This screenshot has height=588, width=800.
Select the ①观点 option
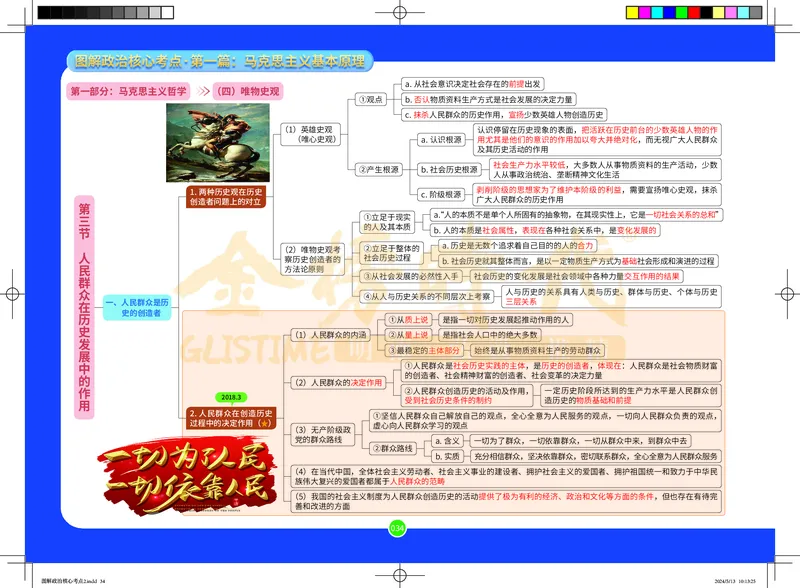370,101
